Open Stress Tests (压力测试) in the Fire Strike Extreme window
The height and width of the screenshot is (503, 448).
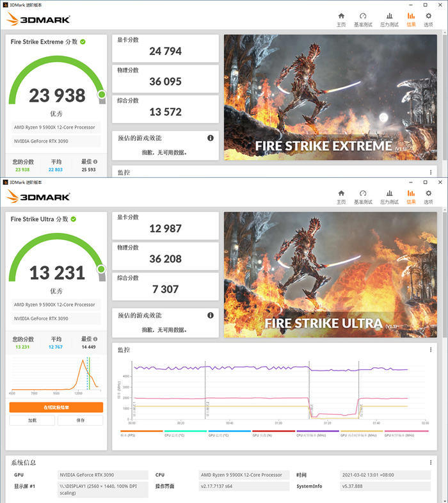tap(389, 20)
